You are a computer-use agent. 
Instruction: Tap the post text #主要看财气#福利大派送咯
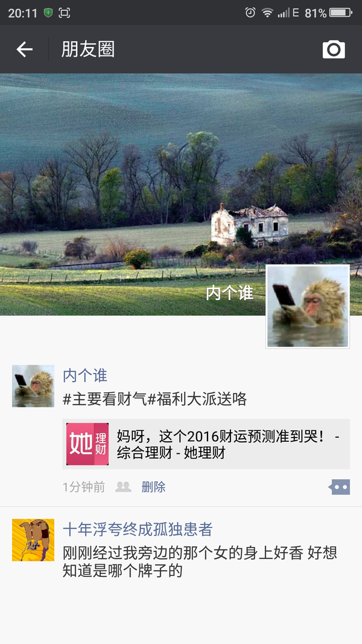click(154, 399)
